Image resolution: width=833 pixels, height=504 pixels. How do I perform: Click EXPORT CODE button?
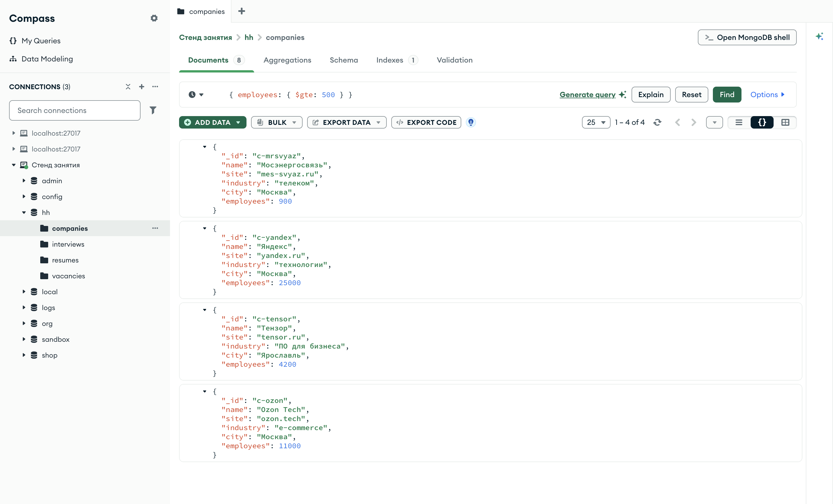click(426, 122)
